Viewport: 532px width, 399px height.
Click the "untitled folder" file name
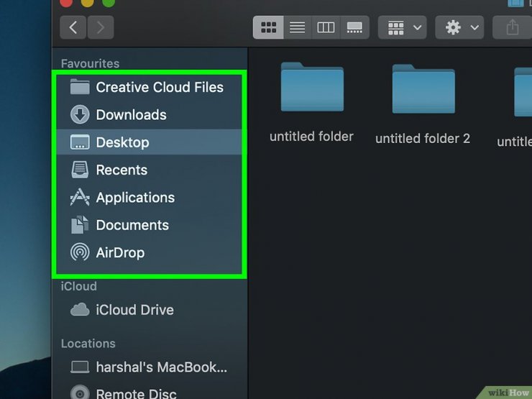[311, 137]
